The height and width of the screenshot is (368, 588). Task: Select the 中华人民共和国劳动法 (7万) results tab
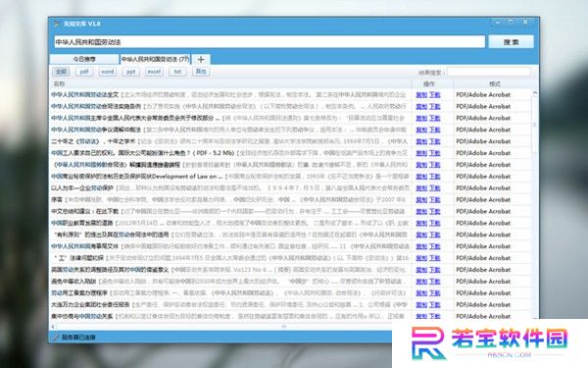click(x=155, y=59)
